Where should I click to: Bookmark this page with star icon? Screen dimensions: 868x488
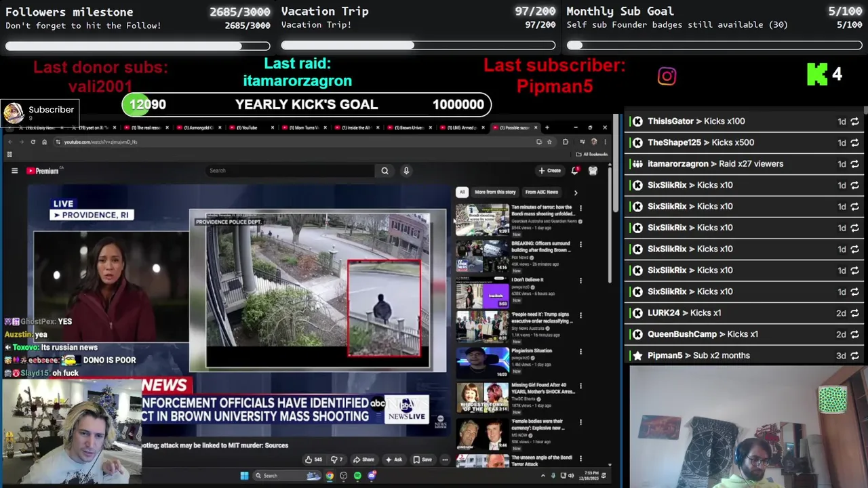[x=550, y=142]
